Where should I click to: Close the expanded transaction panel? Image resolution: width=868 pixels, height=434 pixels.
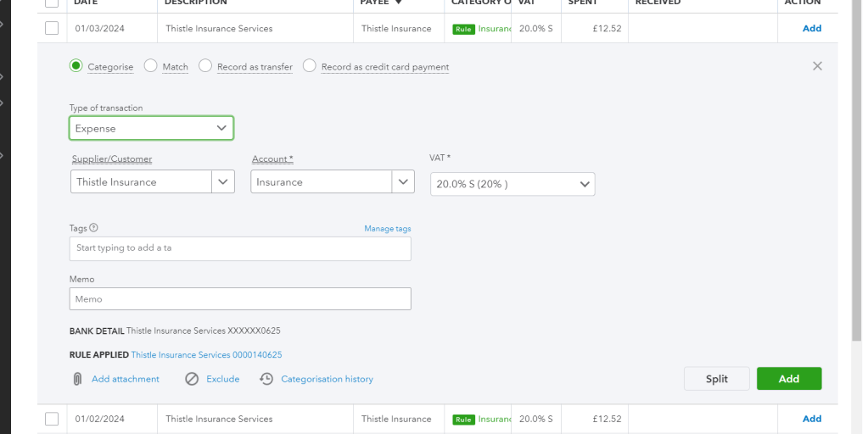[817, 66]
